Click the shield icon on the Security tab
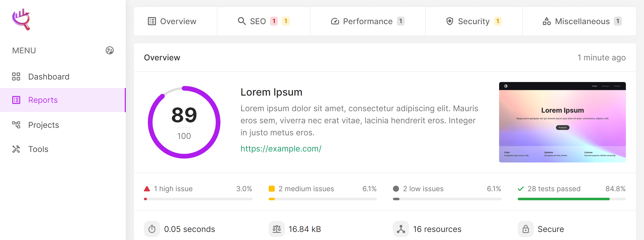Image resolution: width=644 pixels, height=240 pixels. [x=450, y=21]
